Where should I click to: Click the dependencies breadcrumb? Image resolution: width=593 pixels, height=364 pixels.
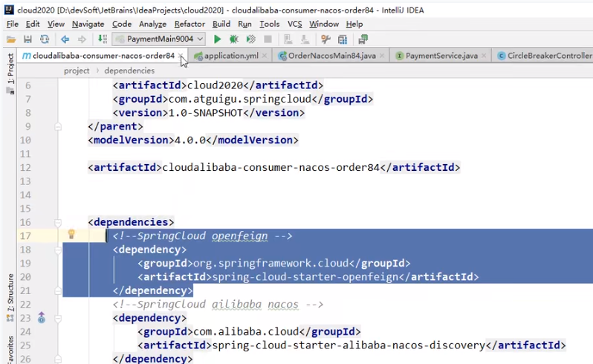(x=129, y=71)
